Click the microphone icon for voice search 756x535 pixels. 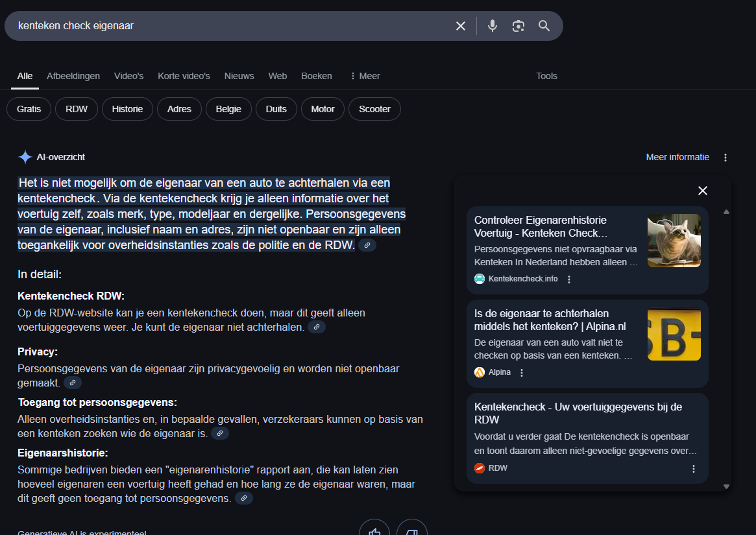[492, 25]
